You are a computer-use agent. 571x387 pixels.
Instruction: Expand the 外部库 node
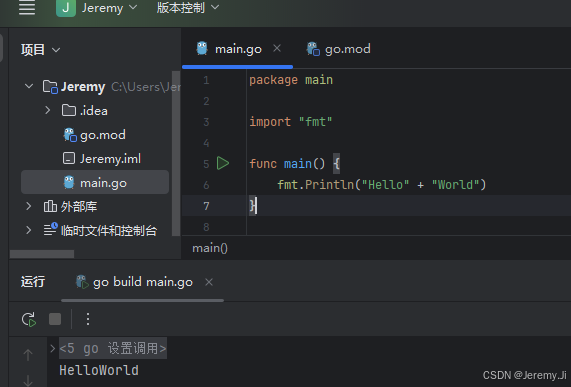pos(28,206)
